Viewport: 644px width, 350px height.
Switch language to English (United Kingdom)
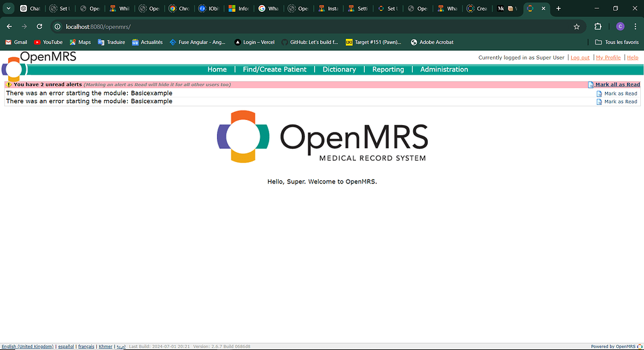[x=28, y=347]
